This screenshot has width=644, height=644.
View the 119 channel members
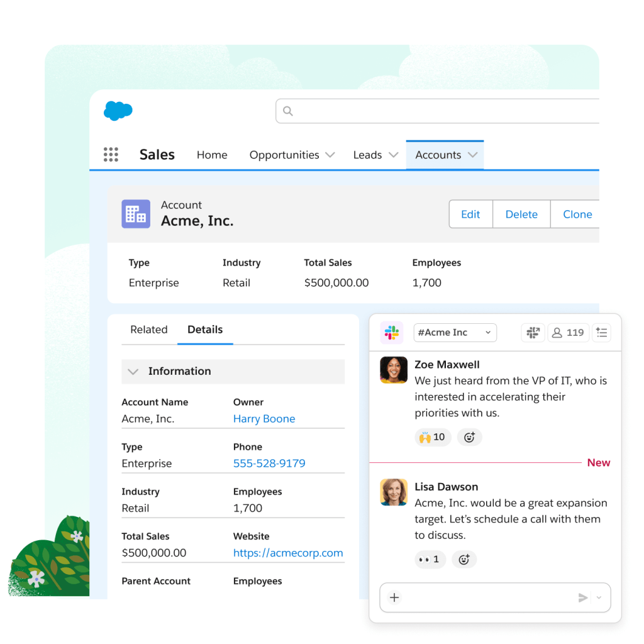coord(569,332)
